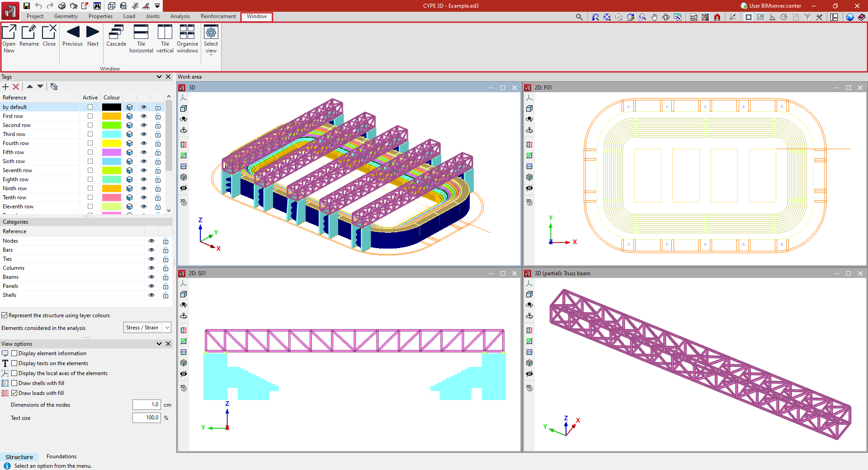
Task: Click the pan hand tool icon
Action: coord(654,17)
